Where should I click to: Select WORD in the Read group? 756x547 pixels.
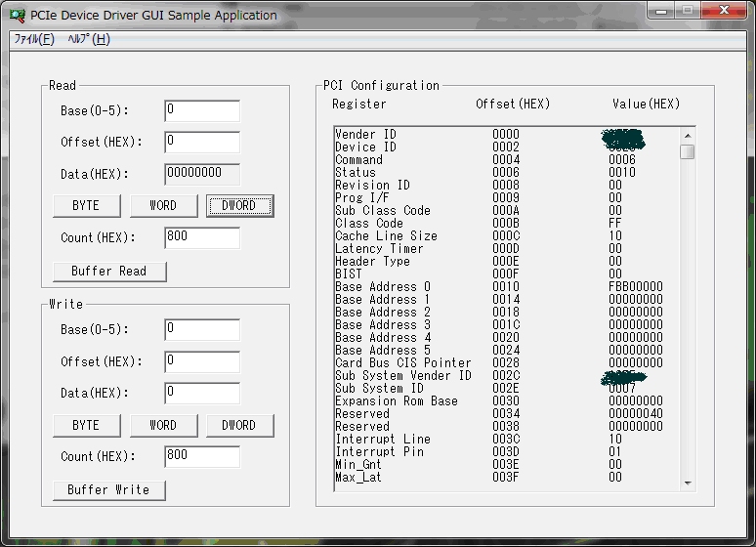163,206
